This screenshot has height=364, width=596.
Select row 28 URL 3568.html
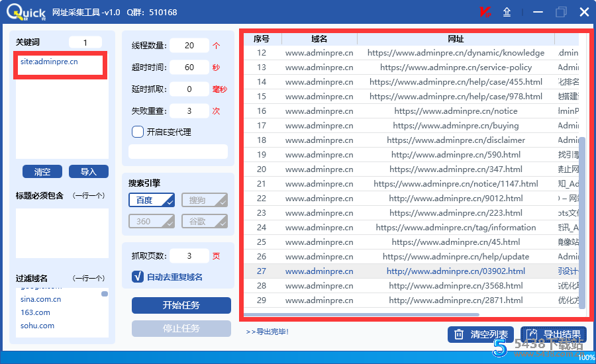pyautogui.click(x=456, y=286)
